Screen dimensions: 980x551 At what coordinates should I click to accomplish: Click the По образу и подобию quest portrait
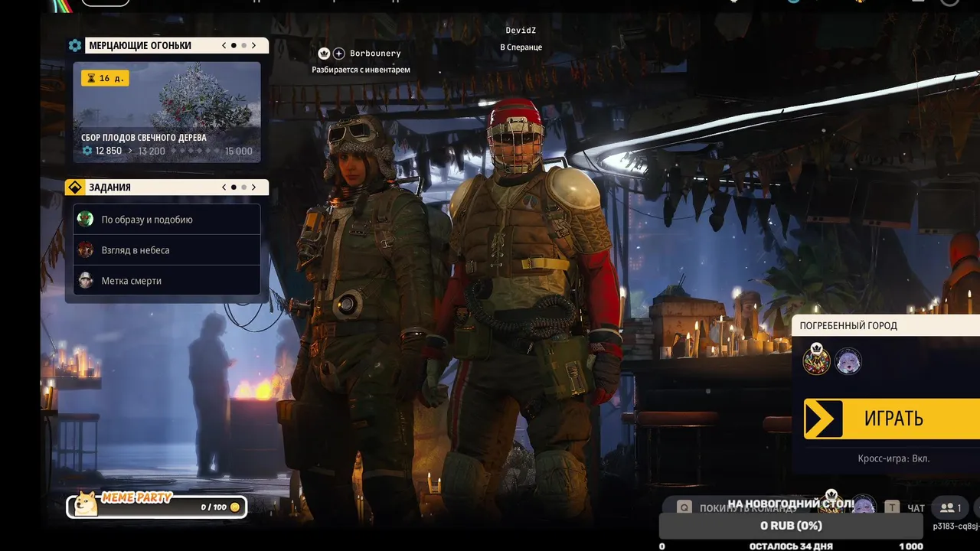(86, 220)
